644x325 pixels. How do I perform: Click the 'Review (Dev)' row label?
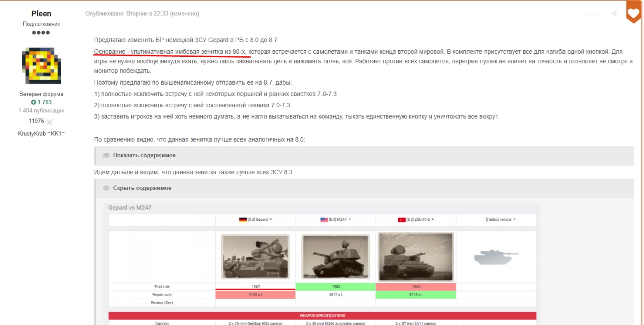pyautogui.click(x=162, y=303)
